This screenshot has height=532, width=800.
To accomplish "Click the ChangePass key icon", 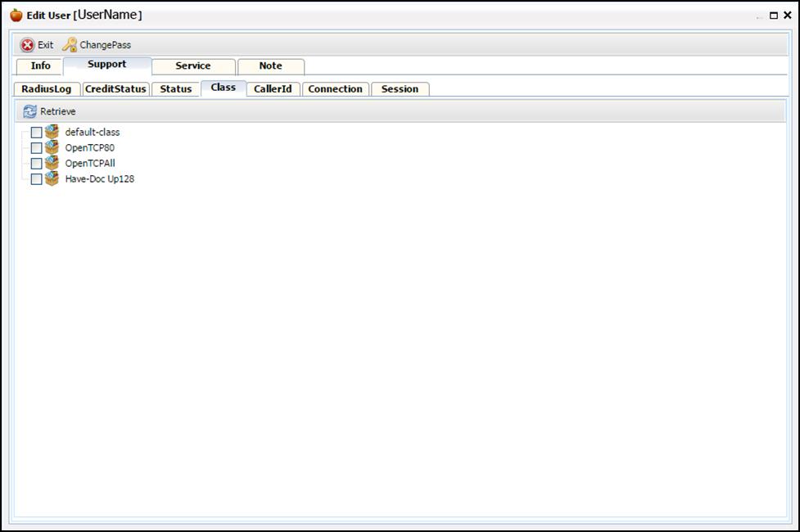I will [70, 45].
